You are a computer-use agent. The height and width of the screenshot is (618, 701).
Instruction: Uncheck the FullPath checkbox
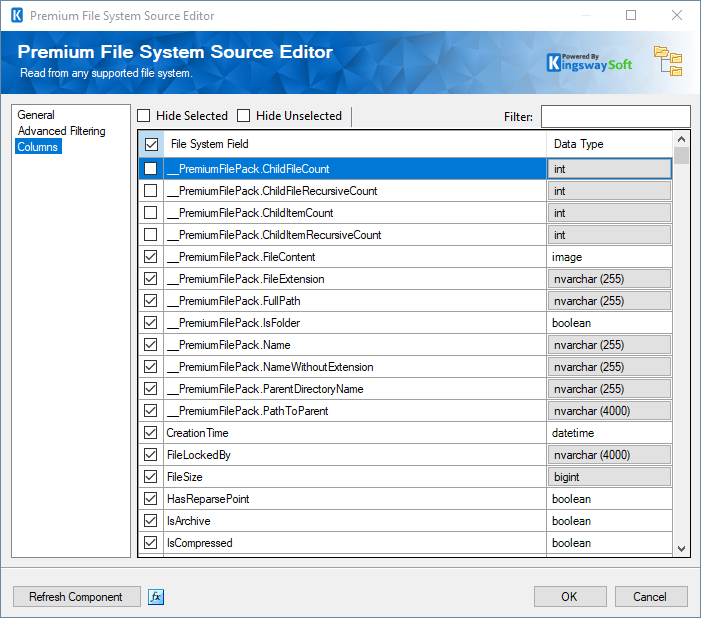151,301
